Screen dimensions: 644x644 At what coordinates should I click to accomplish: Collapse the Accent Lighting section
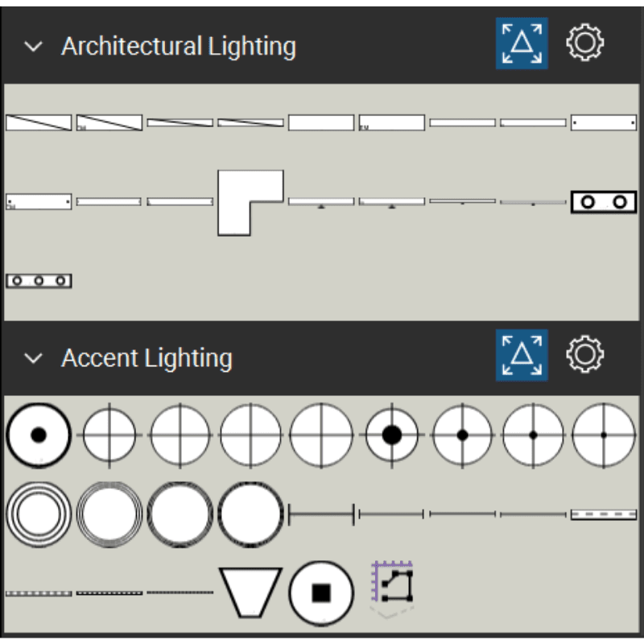[x=33, y=358]
